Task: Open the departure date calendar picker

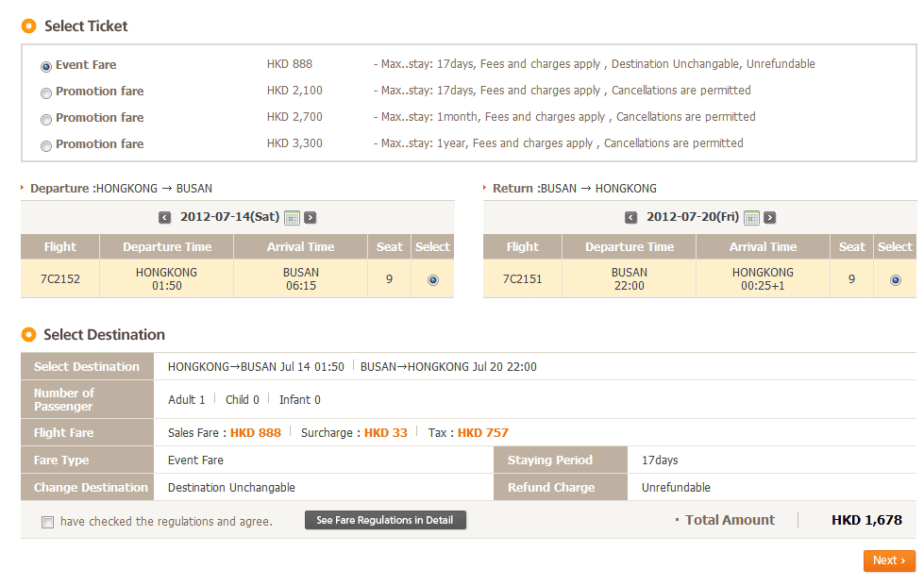Action: [x=292, y=218]
